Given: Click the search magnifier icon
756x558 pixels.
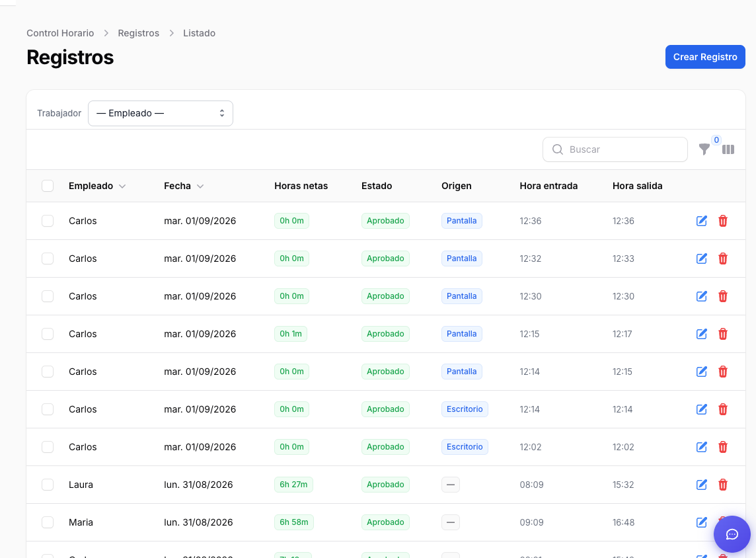Looking at the screenshot, I should pyautogui.click(x=557, y=149).
